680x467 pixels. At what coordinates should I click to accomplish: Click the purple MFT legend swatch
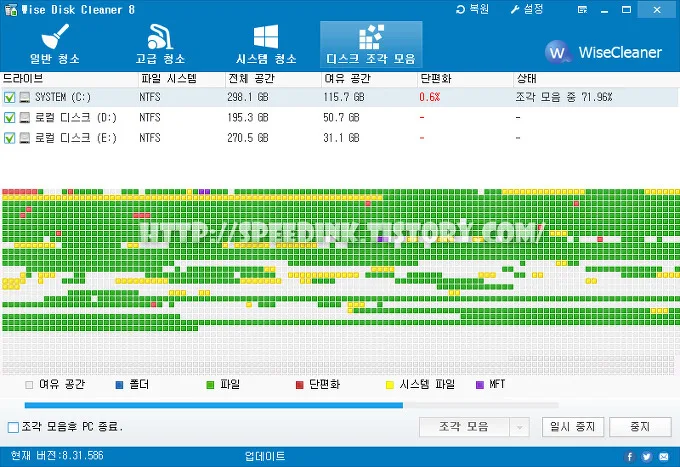click(x=480, y=385)
